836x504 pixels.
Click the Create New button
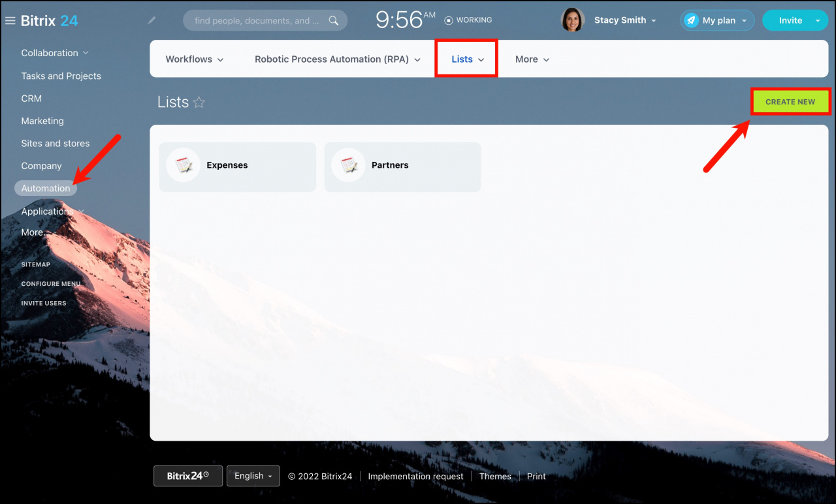point(790,102)
